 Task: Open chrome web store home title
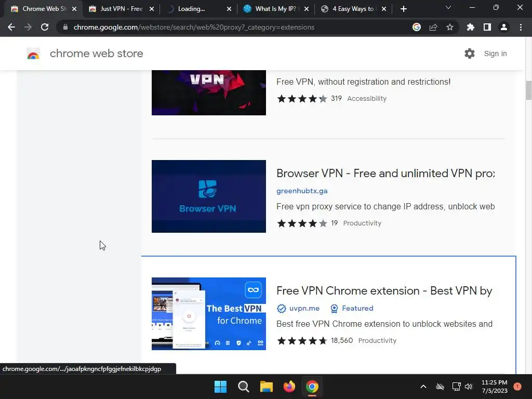tap(96, 54)
